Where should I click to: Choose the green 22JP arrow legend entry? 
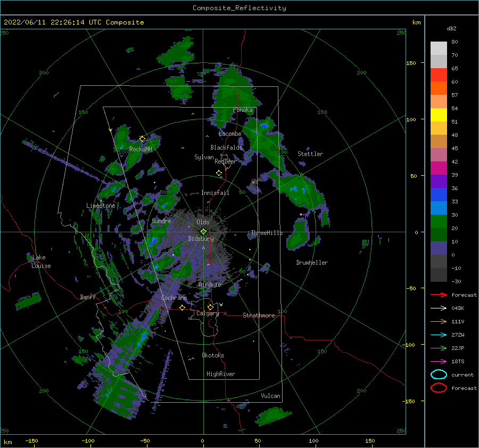click(439, 348)
